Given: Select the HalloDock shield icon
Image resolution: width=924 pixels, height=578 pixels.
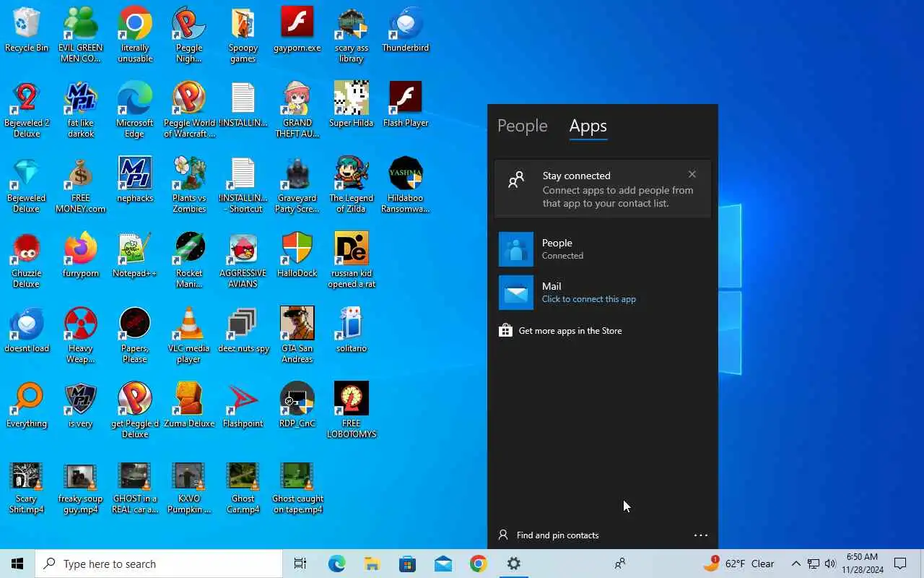Looking at the screenshot, I should tap(297, 256).
